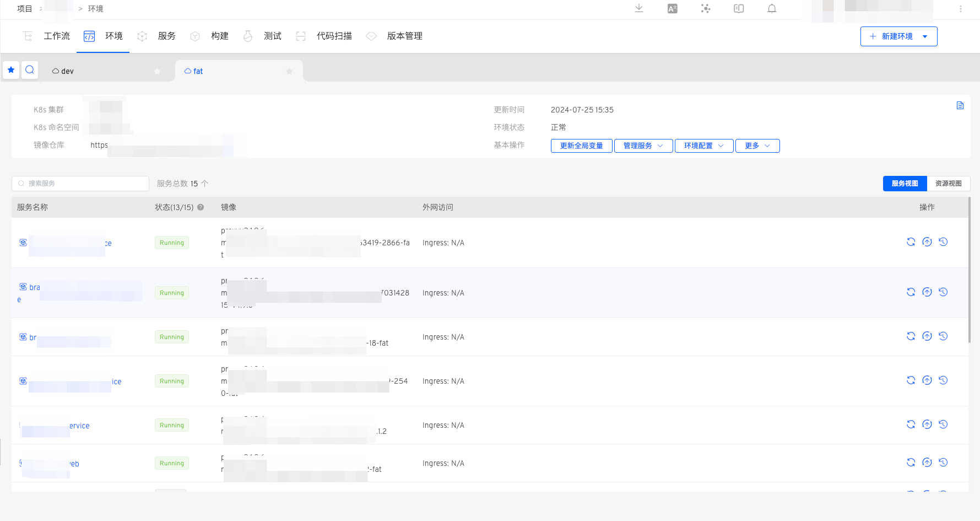Restart service with image ending 3419-2866-fa
This screenshot has width=980, height=521.
[911, 241]
